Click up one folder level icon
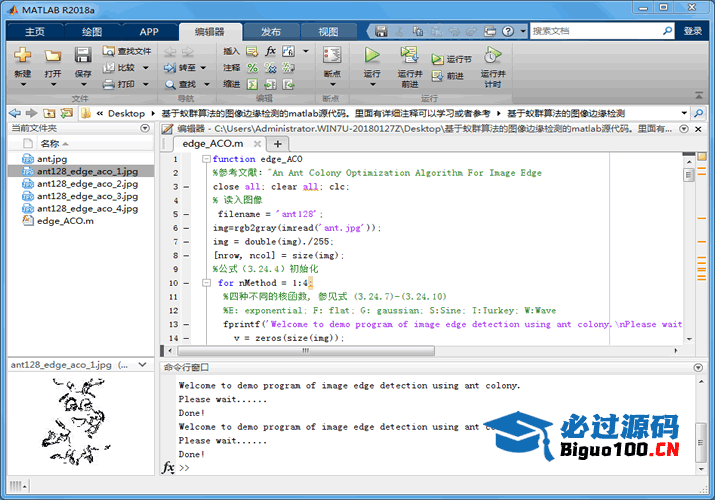 [49, 113]
